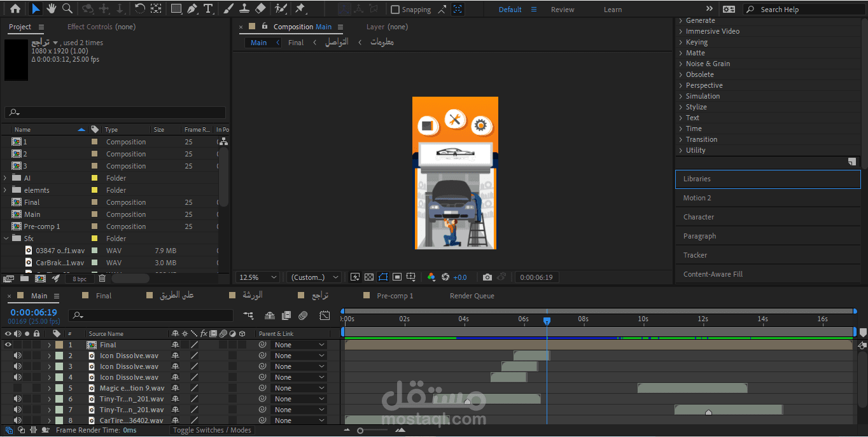Open the Pre-comp 1 timeline tab
This screenshot has width=868, height=437.
coord(395,296)
